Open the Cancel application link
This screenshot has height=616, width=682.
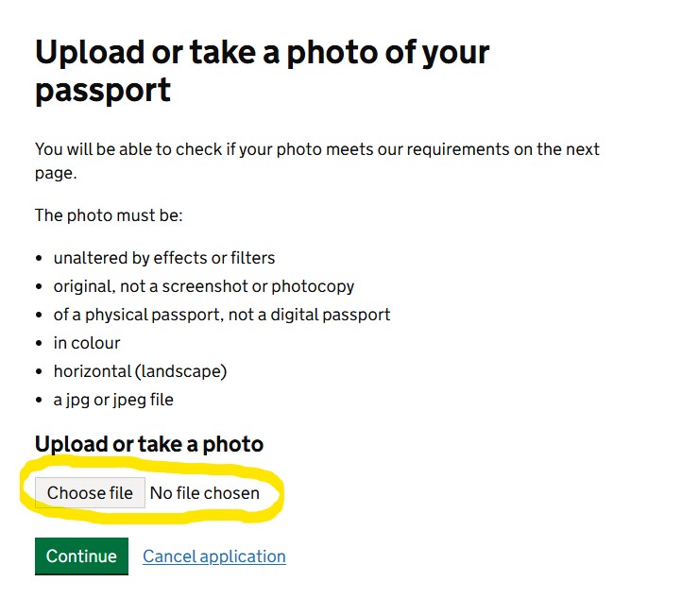[x=213, y=556]
